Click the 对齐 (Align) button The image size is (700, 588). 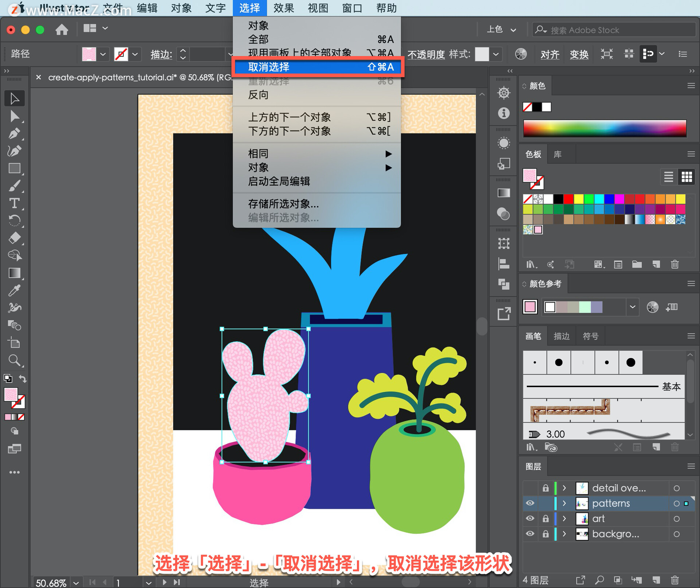(549, 54)
